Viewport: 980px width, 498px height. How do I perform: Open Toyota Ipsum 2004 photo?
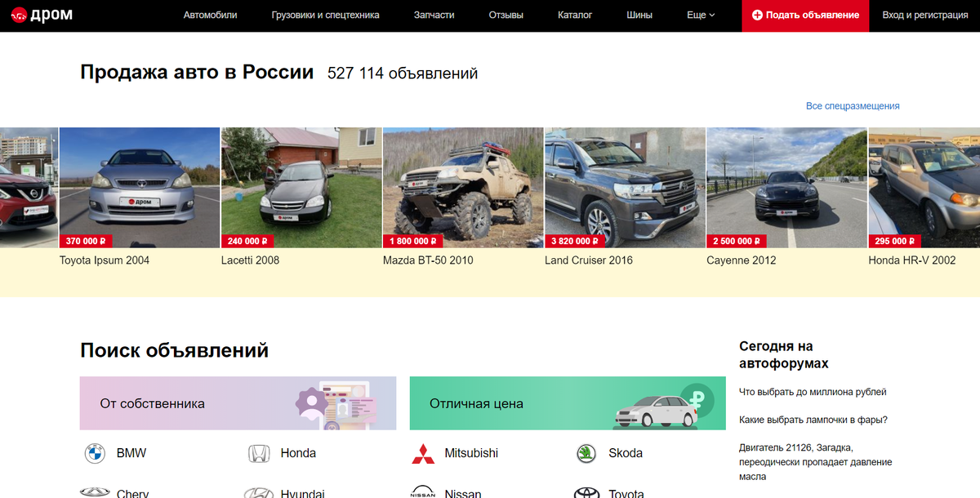click(x=140, y=188)
